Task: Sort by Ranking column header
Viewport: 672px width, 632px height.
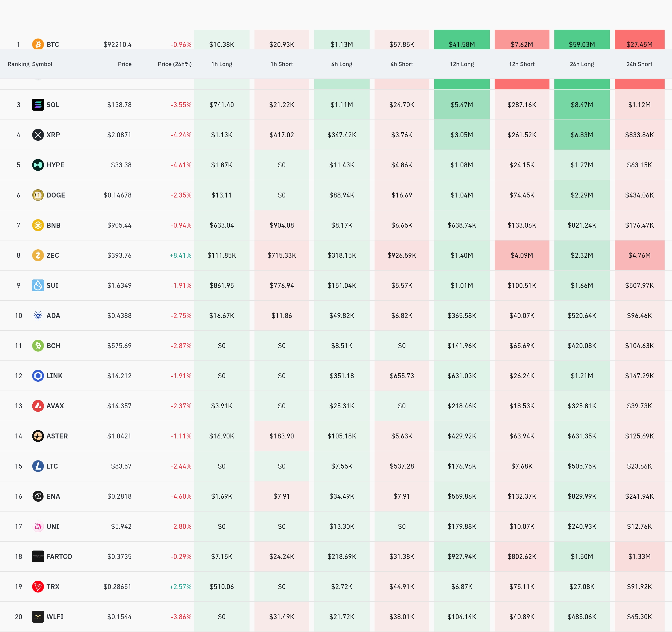Action: (18, 64)
